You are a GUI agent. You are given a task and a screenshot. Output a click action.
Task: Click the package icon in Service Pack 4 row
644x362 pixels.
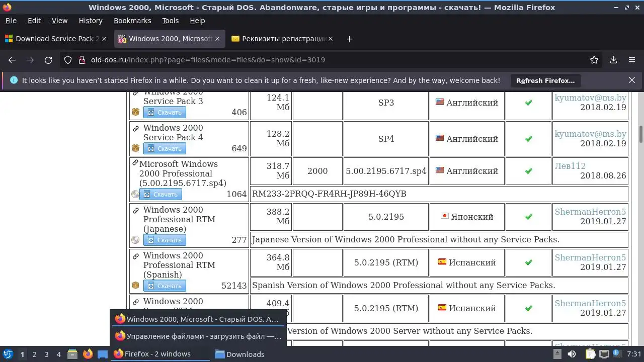[135, 148]
